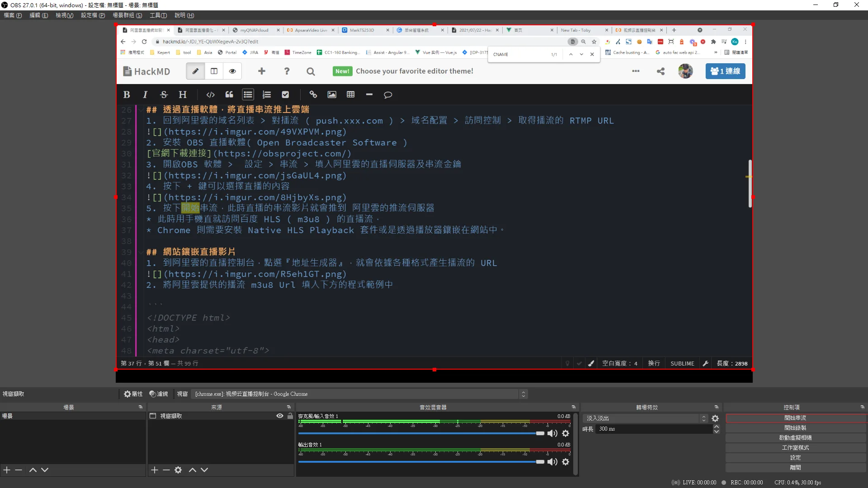868x488 pixels.
Task: Open the 工具 menu
Action: 158,15
